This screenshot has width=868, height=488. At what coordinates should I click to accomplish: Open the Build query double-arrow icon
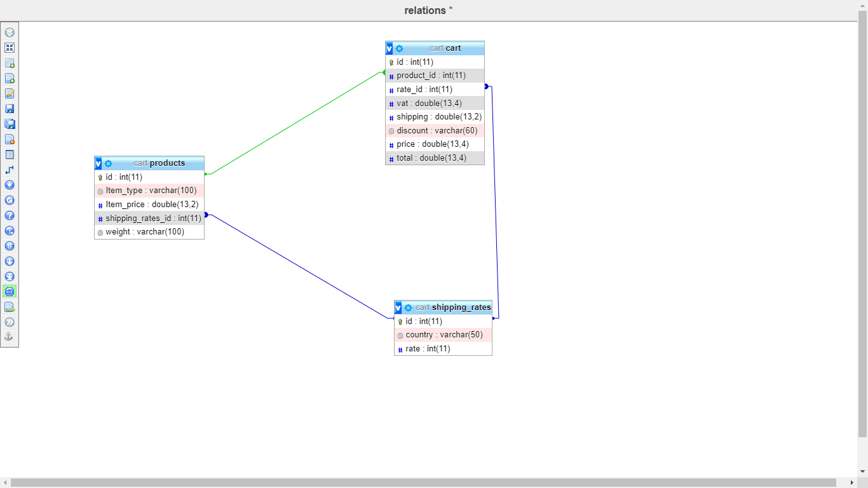[x=10, y=322]
